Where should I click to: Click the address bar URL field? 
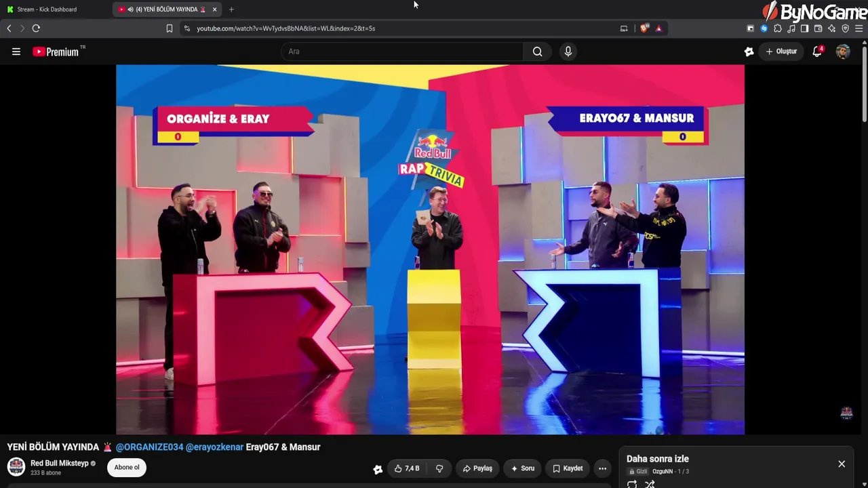[400, 28]
